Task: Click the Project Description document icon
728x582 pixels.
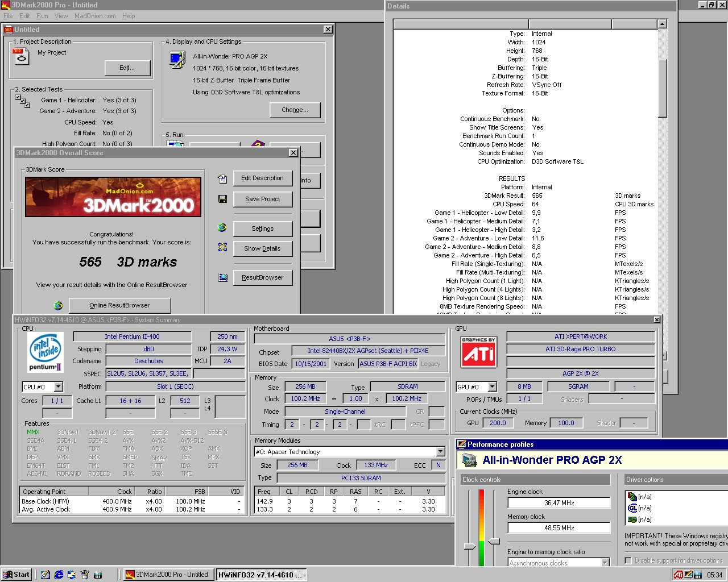Action: pos(21,56)
